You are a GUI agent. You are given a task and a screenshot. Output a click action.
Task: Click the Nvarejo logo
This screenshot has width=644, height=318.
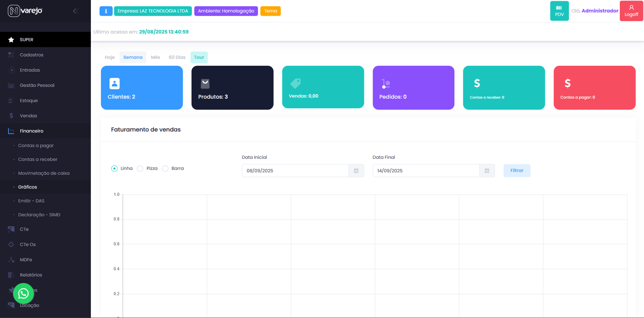pos(25,11)
